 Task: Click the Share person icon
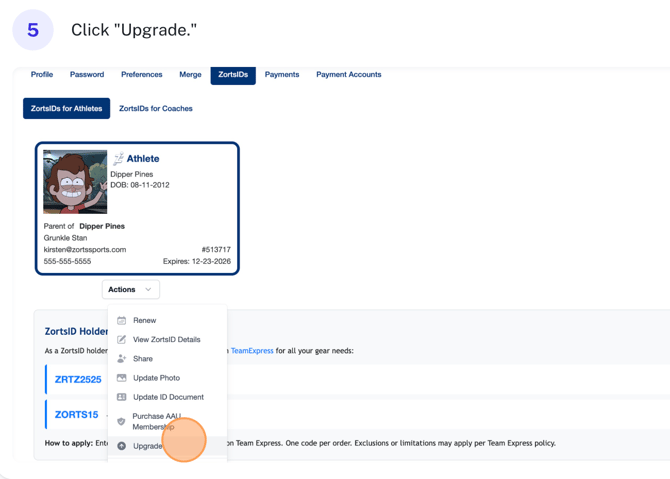122,359
